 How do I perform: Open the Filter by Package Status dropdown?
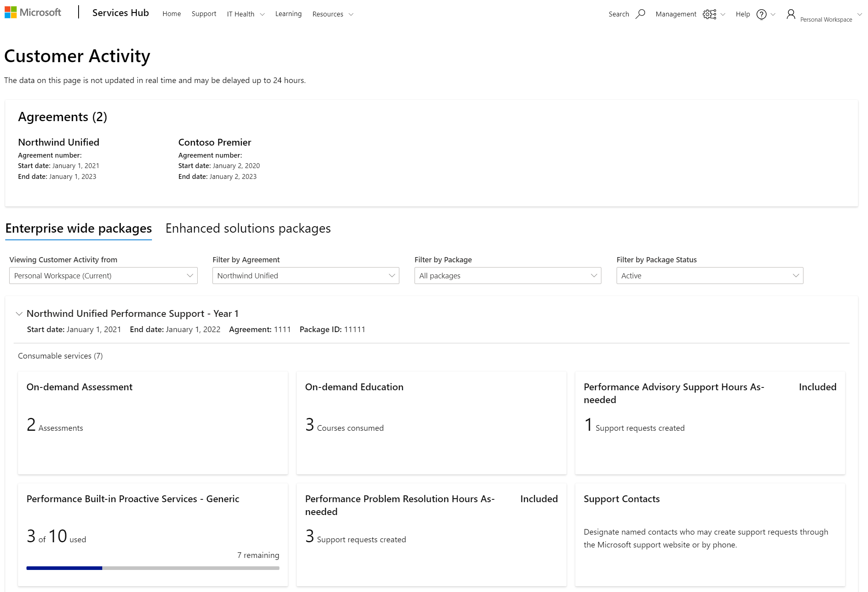click(710, 275)
